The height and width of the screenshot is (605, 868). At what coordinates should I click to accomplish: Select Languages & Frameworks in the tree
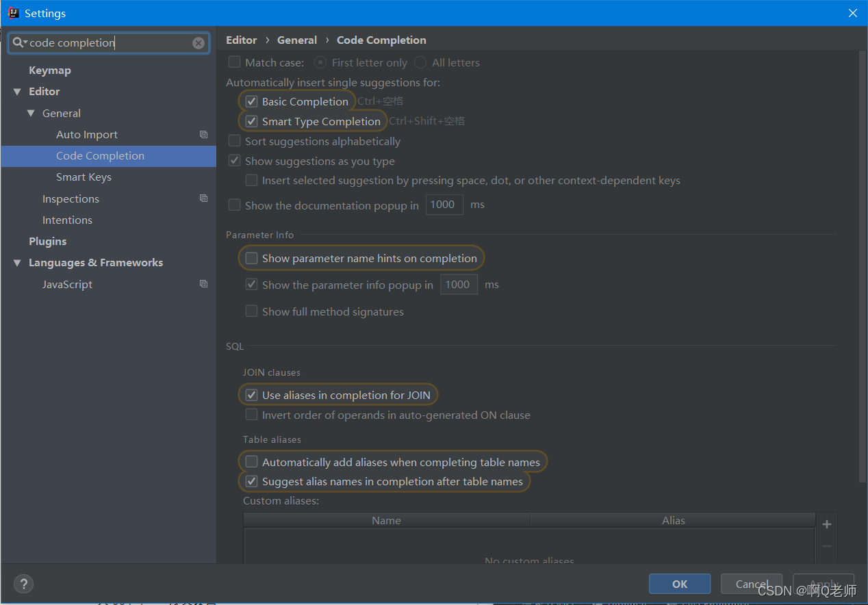coord(96,263)
